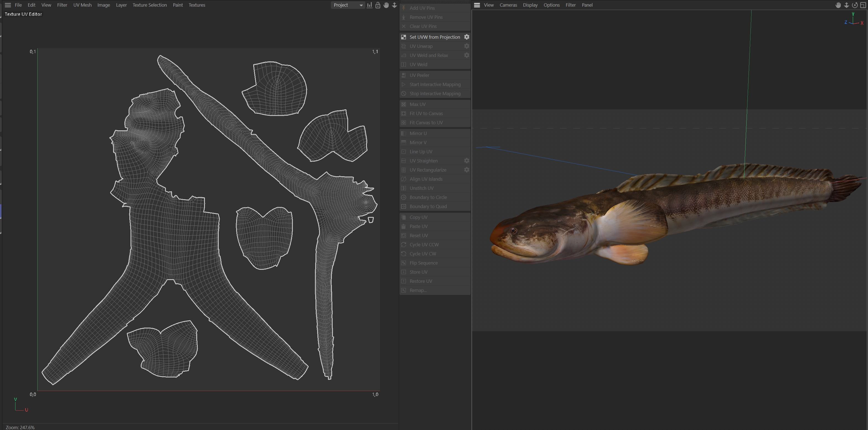Click the viewport orbit rotate camera icon
Screen dimensions: 868x430
[855, 5]
